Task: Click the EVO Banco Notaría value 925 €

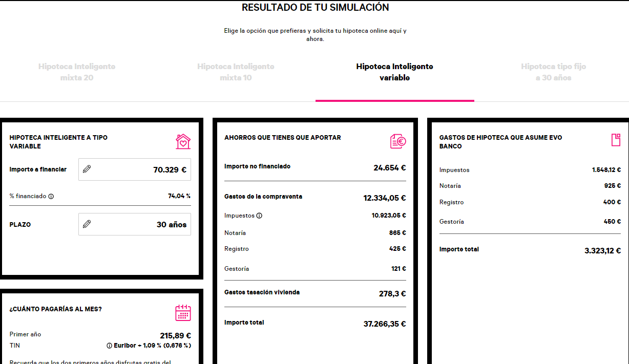Action: point(613,186)
